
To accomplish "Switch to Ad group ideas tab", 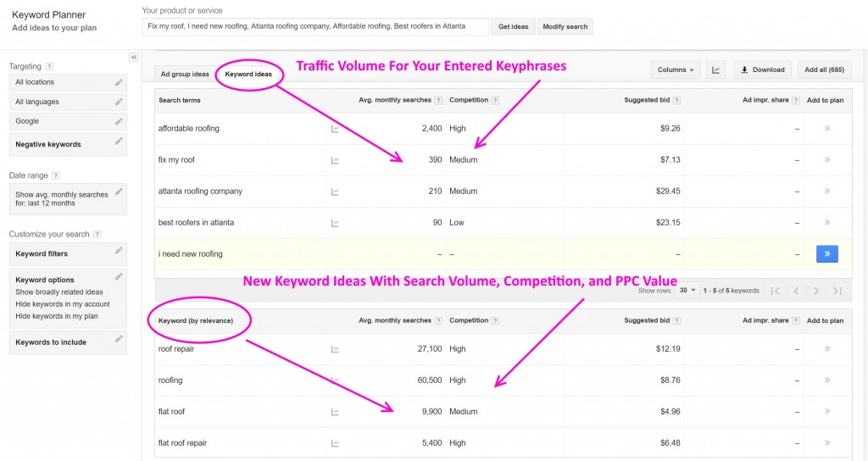I will tap(185, 75).
